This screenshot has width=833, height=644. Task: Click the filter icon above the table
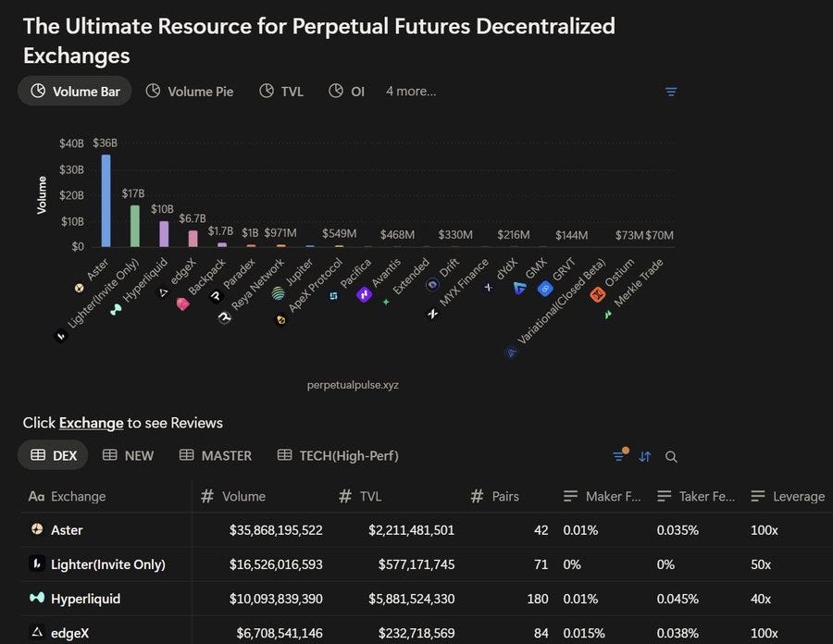pyautogui.click(x=618, y=456)
